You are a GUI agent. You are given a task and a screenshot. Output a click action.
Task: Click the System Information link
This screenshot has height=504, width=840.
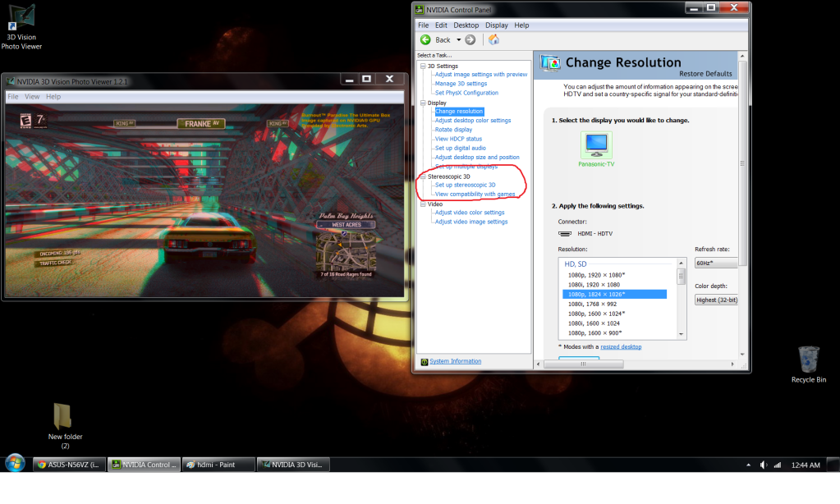455,361
